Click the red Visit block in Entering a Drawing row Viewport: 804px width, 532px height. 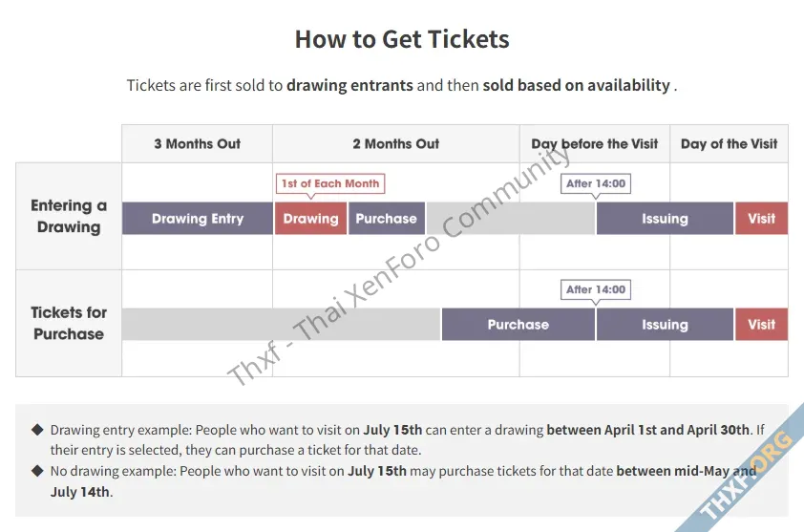pos(761,219)
